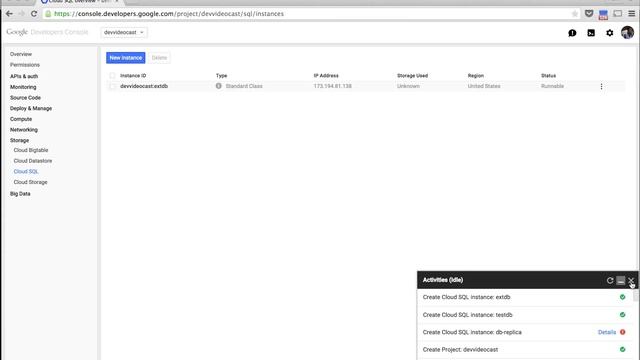Click the IP address 173.194.81.138

(x=333, y=86)
